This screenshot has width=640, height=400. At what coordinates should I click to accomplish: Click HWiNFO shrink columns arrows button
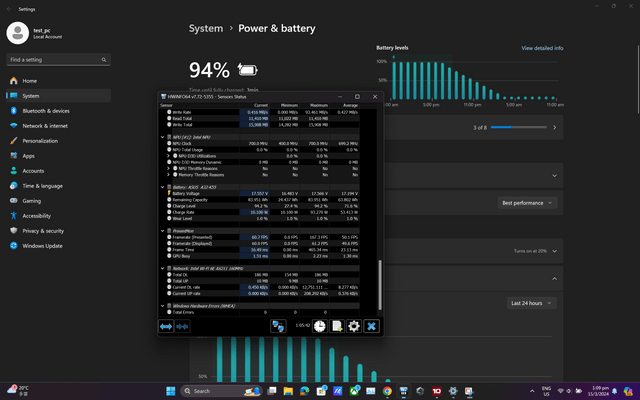(x=182, y=326)
